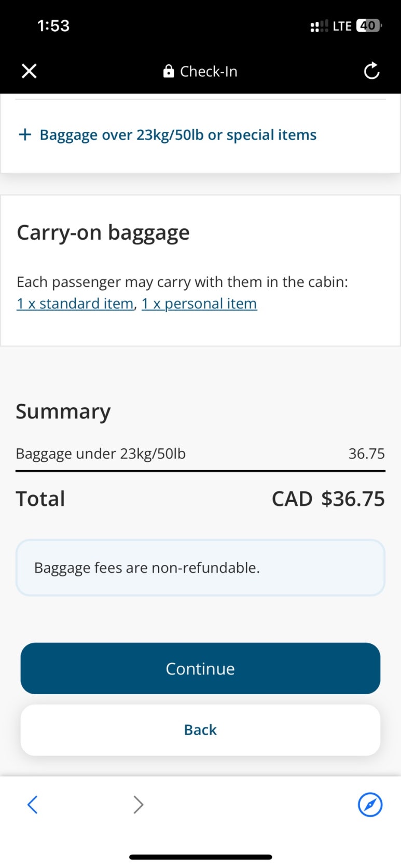Tap the Check-In page title
The height and width of the screenshot is (868, 401).
(x=209, y=71)
